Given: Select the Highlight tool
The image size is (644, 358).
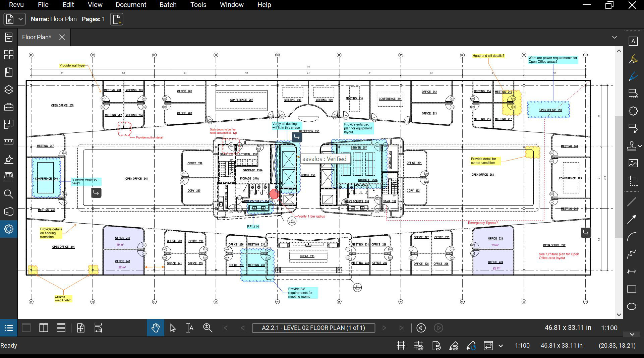Looking at the screenshot, I should pos(633,59).
